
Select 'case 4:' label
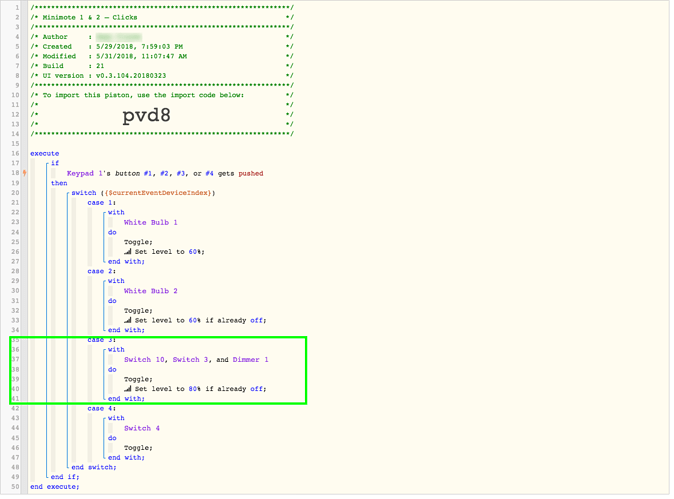(x=102, y=410)
